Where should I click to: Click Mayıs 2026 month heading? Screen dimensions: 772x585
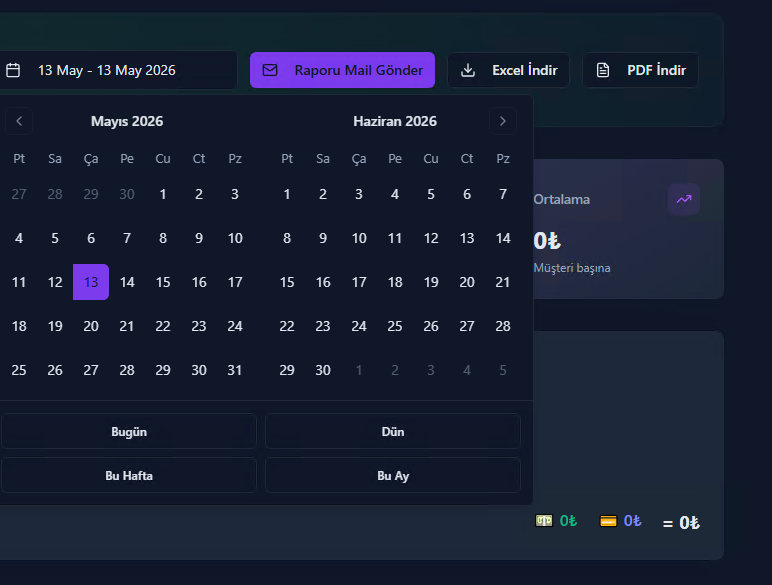127,121
